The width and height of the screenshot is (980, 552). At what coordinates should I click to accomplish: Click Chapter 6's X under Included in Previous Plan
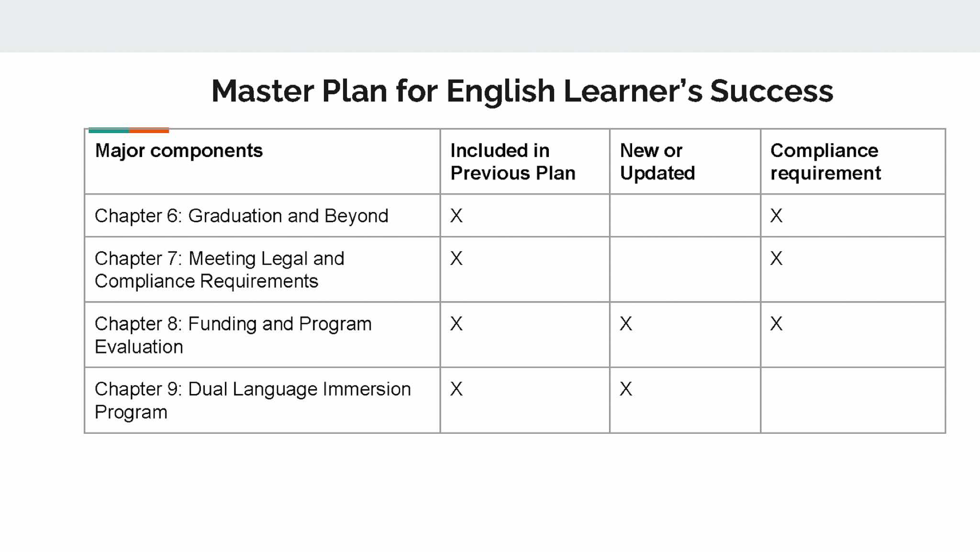click(457, 216)
